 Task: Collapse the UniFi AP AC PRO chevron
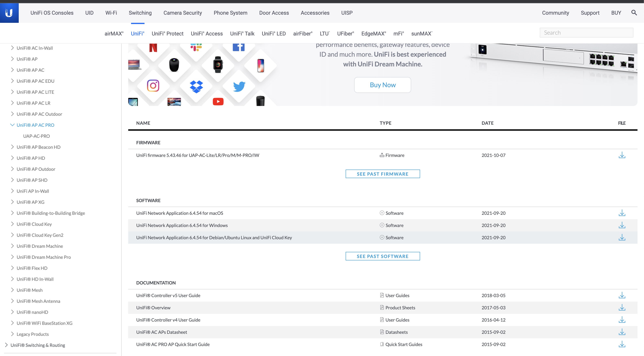pyautogui.click(x=12, y=125)
